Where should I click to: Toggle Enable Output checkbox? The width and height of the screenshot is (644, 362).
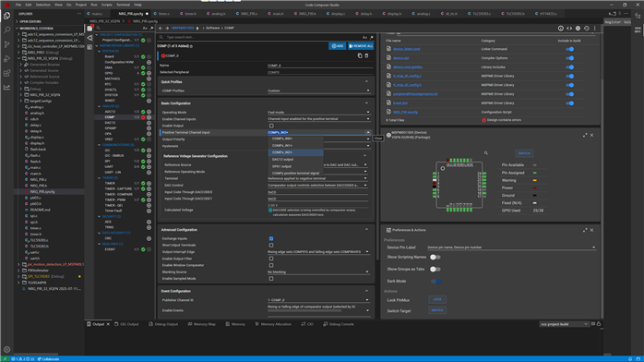coord(271,126)
